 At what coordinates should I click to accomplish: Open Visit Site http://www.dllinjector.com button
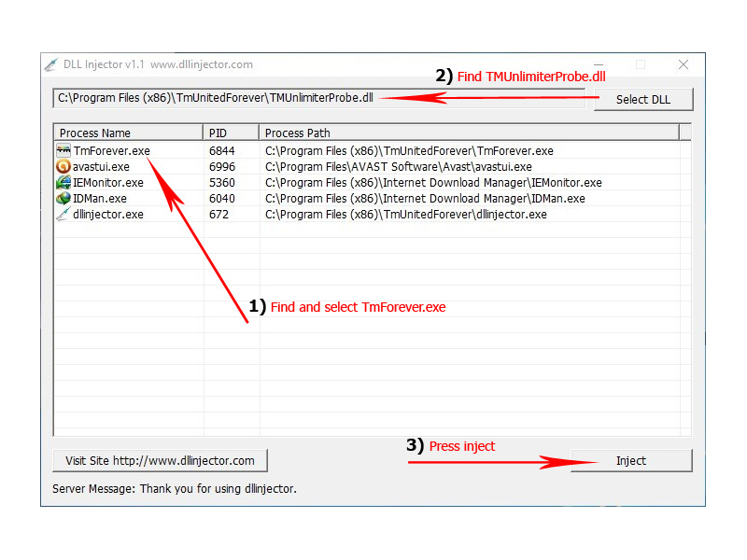[x=160, y=460]
